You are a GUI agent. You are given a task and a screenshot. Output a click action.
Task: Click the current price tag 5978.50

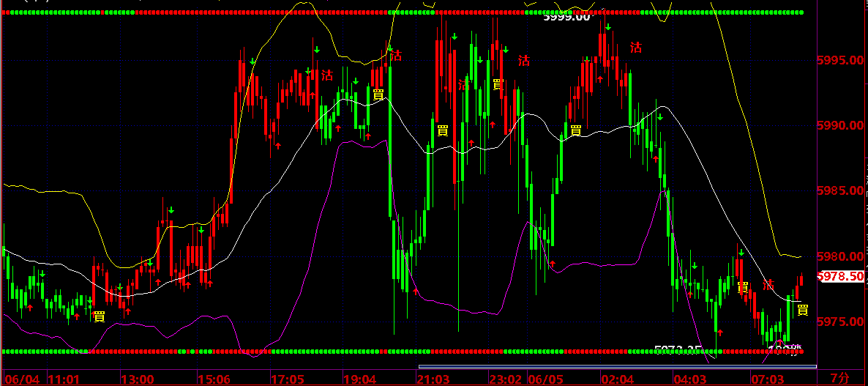click(840, 276)
